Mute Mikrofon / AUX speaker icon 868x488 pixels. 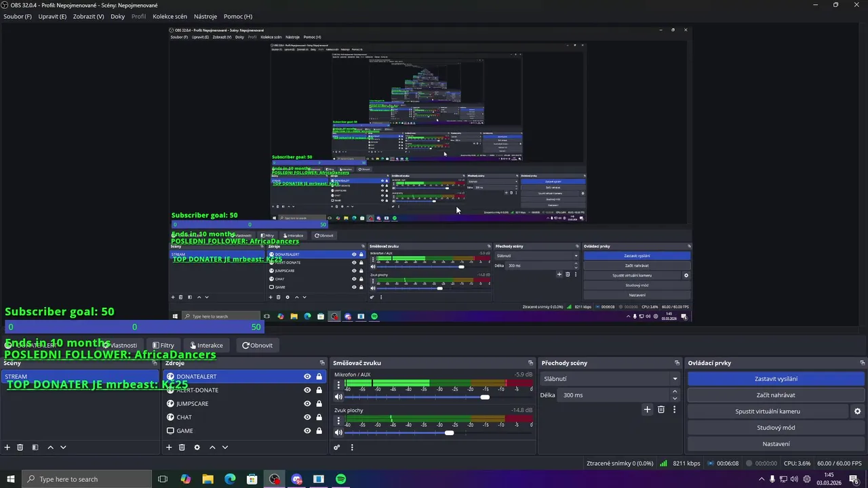[x=338, y=397]
